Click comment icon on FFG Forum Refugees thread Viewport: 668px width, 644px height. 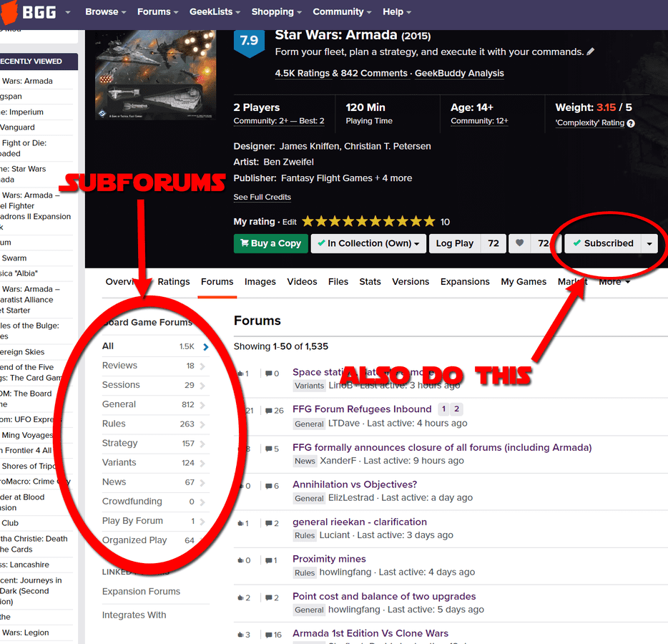268,411
